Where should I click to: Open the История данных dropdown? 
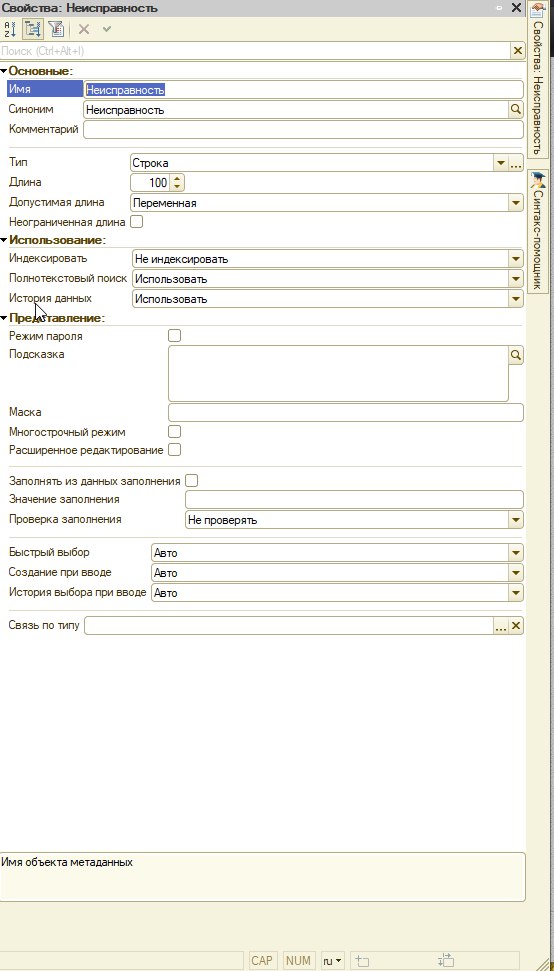pos(516,298)
